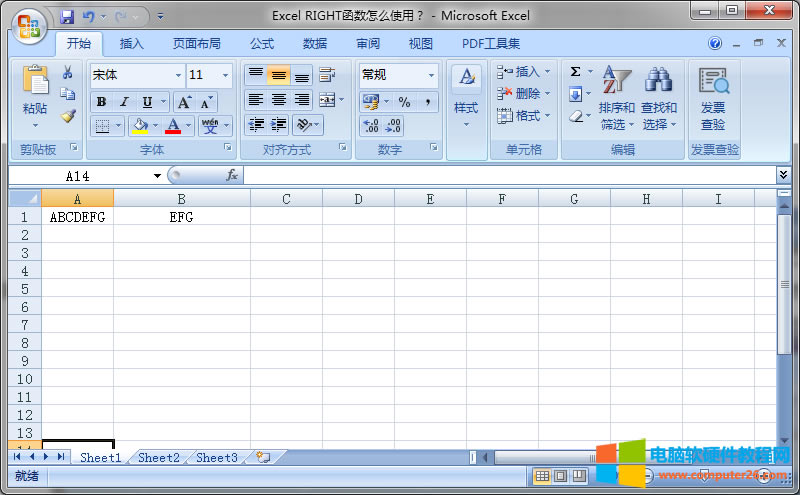Click inside the formula bar input

tap(509, 176)
